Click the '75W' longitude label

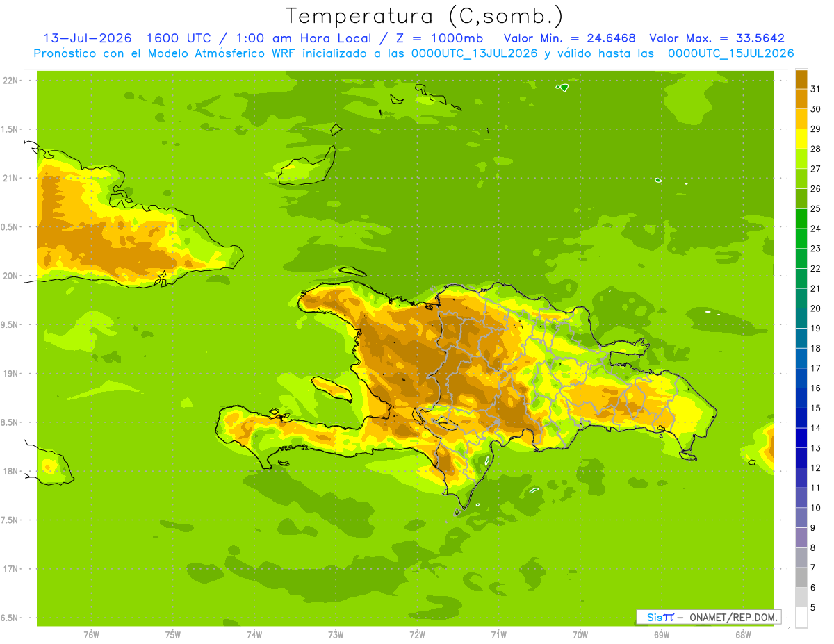pyautogui.click(x=173, y=634)
